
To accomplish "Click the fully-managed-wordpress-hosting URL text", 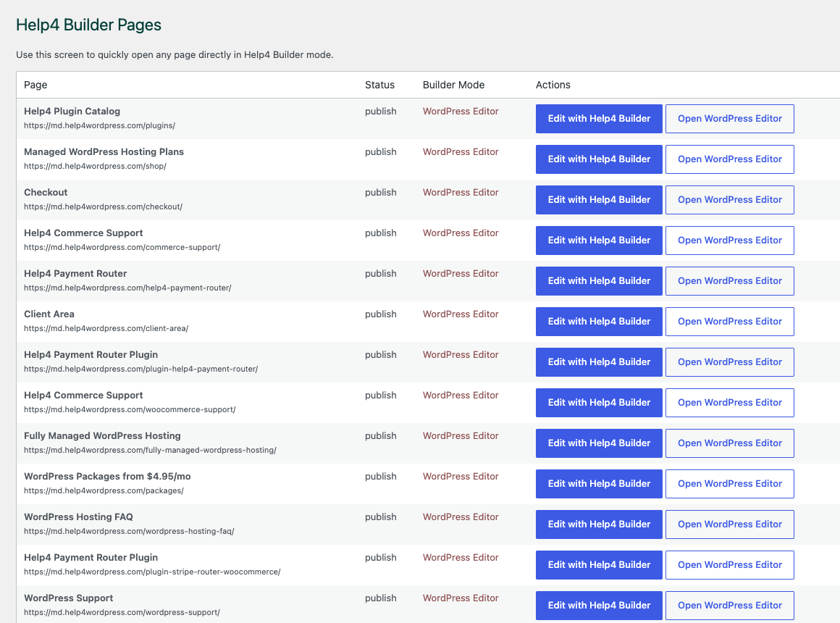I will 150,450.
